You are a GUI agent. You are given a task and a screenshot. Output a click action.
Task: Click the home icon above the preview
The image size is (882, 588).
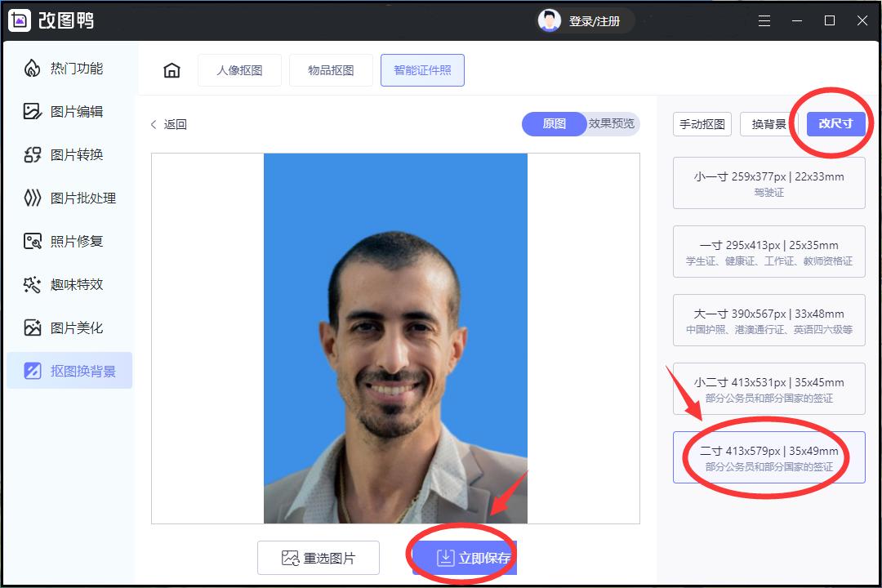coord(171,70)
